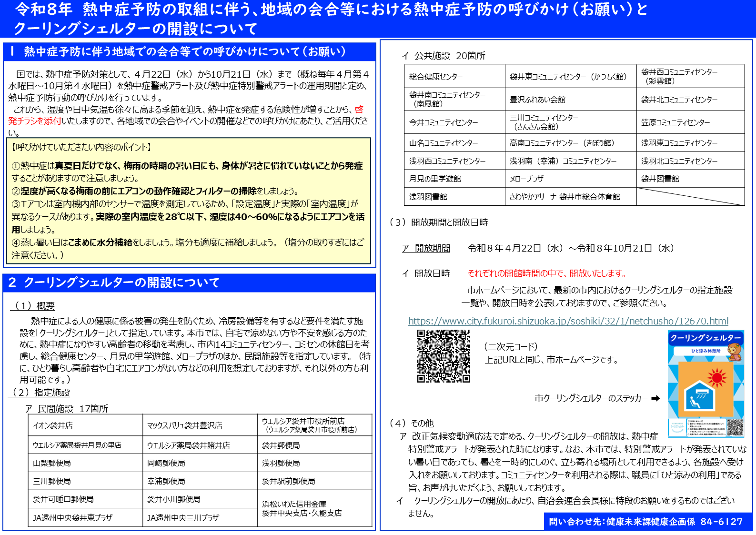The image size is (756, 535).
Task: Click table cell 袋井郵便局
Action: pos(315,445)
